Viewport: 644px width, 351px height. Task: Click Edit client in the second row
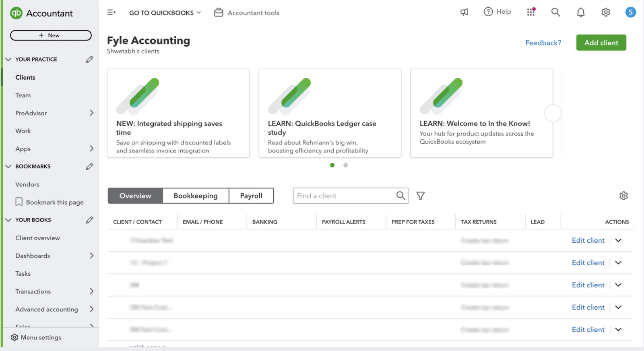click(588, 262)
